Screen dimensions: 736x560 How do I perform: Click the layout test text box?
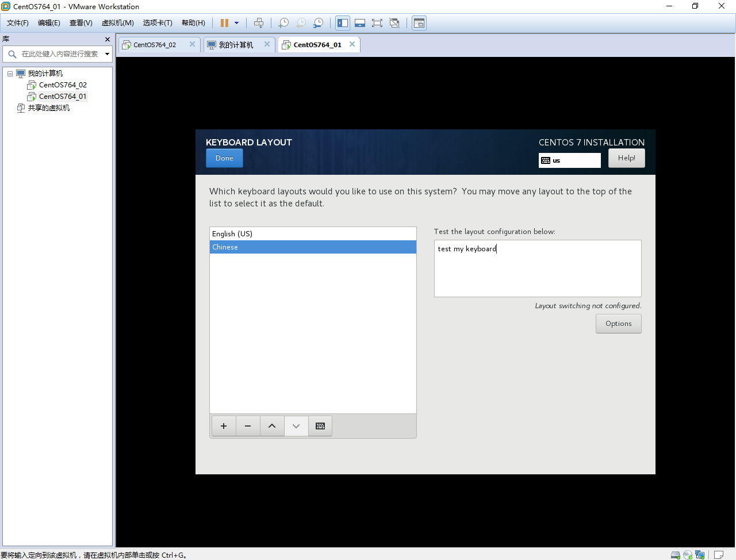point(538,269)
